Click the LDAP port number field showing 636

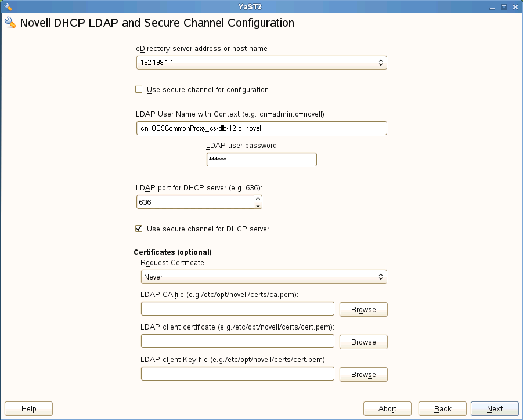point(195,202)
